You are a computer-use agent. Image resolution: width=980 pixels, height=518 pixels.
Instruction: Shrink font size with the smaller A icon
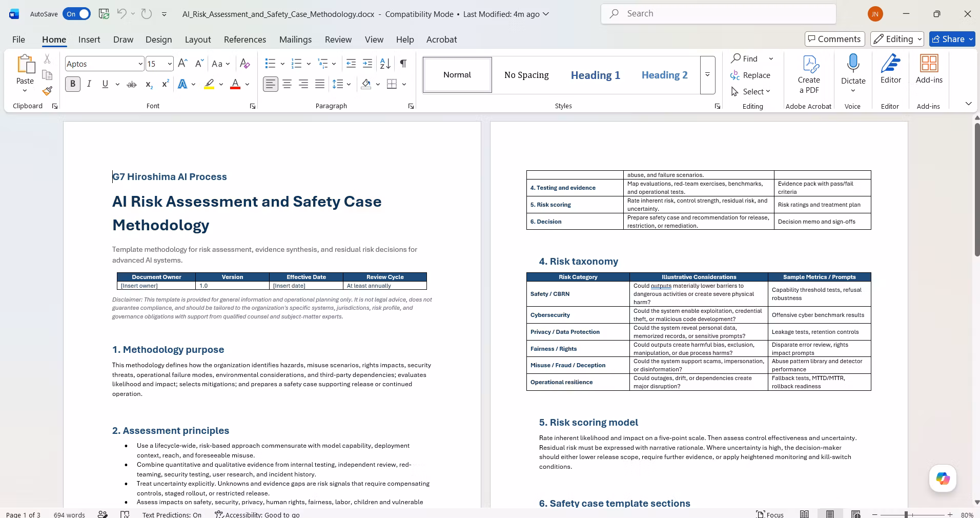(199, 64)
